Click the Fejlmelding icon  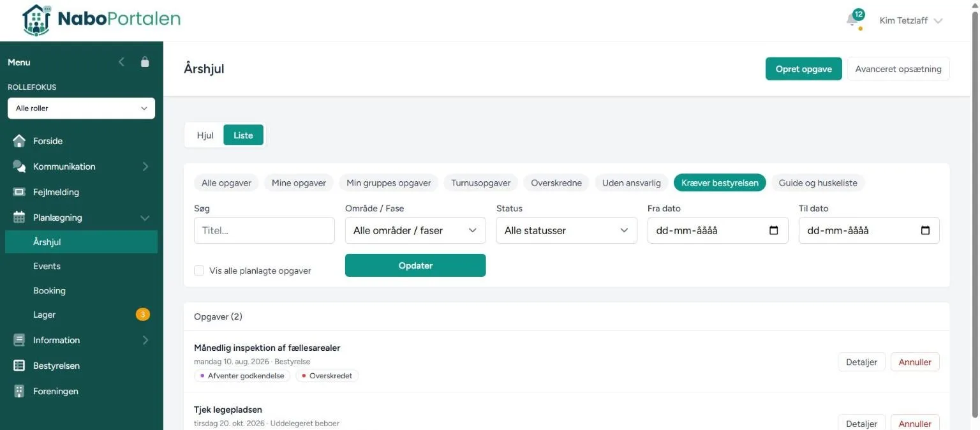tap(19, 192)
